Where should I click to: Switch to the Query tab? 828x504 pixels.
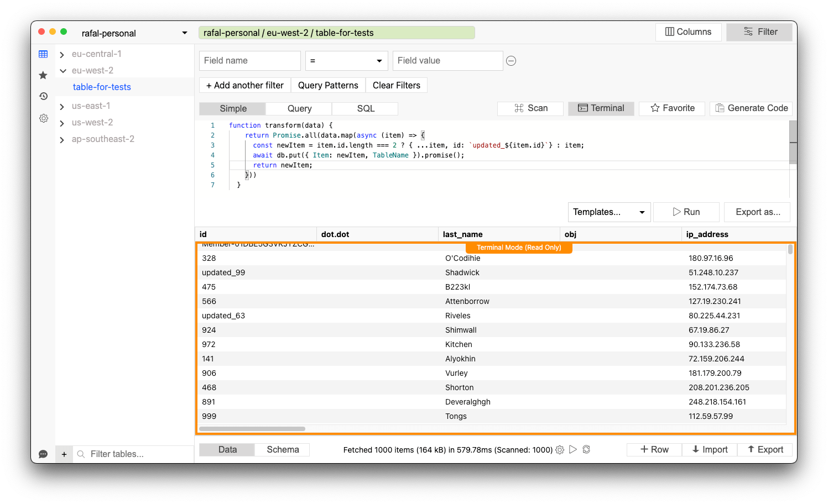299,109
